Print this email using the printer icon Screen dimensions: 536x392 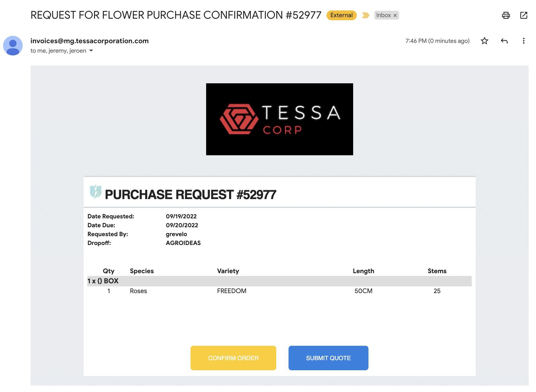point(506,15)
